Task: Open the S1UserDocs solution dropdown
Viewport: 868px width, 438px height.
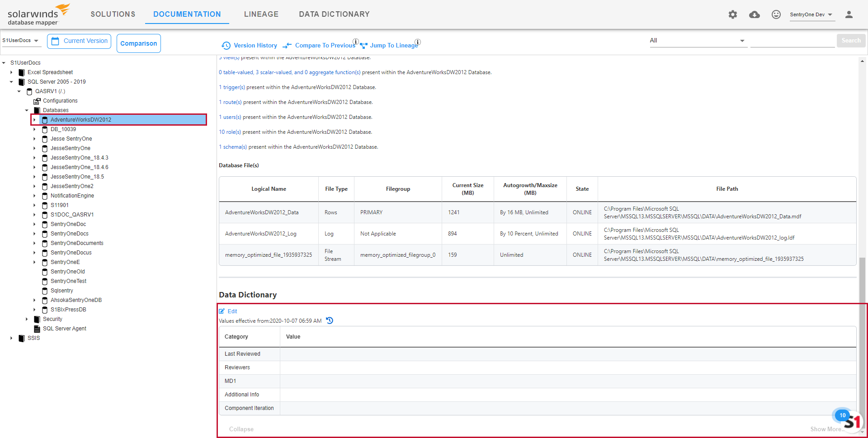Action: pos(21,41)
